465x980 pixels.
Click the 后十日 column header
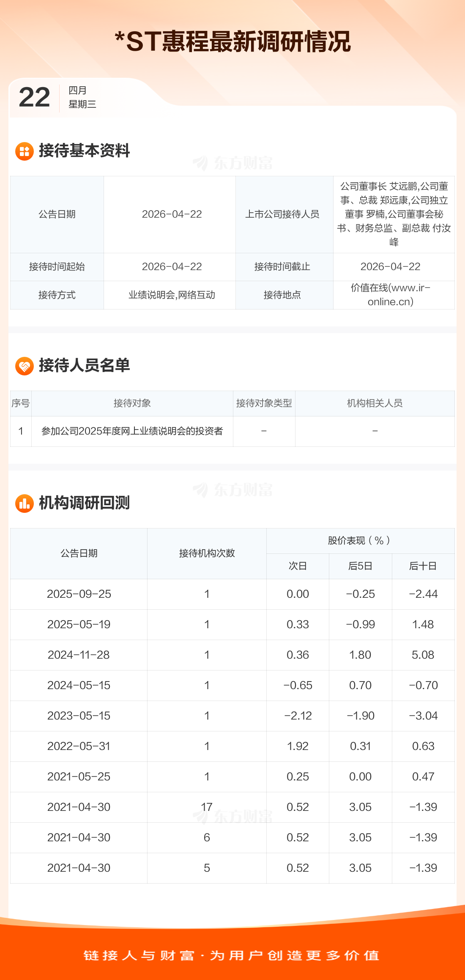(423, 566)
